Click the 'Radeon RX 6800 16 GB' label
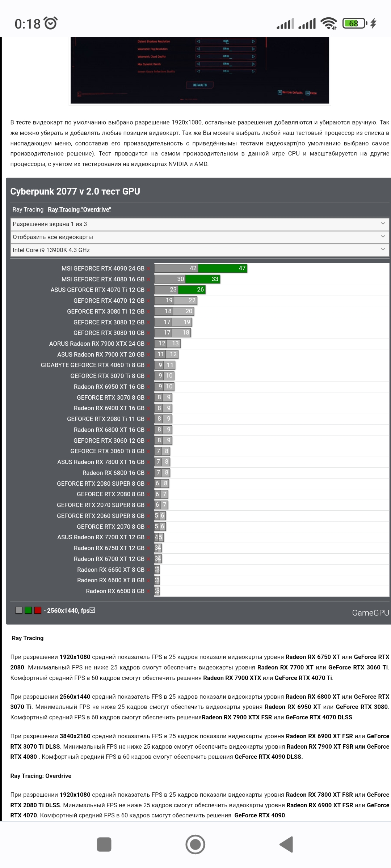 tap(113, 473)
